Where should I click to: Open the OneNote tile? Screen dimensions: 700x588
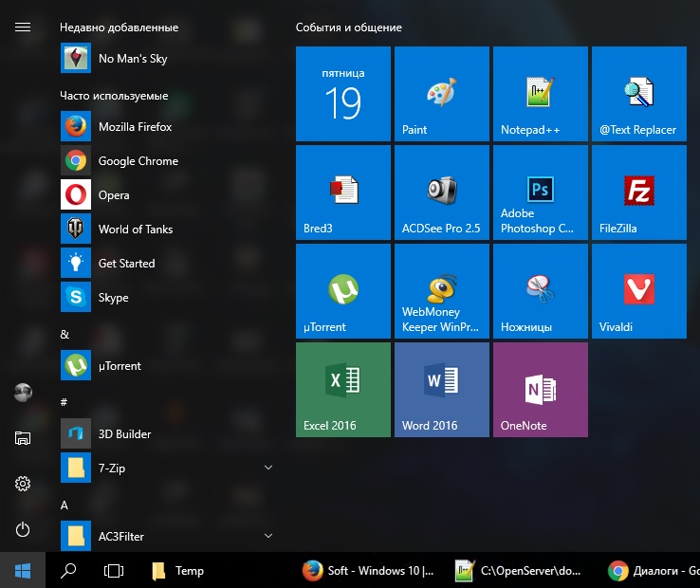[x=540, y=390]
